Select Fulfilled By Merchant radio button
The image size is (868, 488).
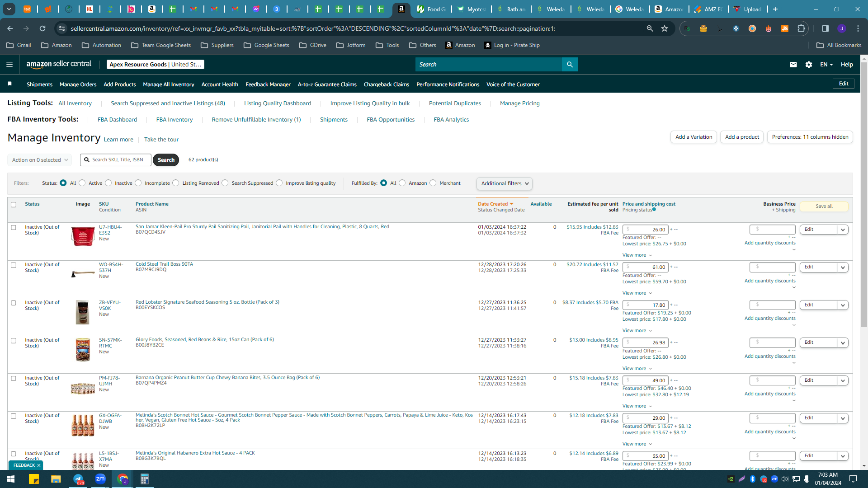pos(433,183)
